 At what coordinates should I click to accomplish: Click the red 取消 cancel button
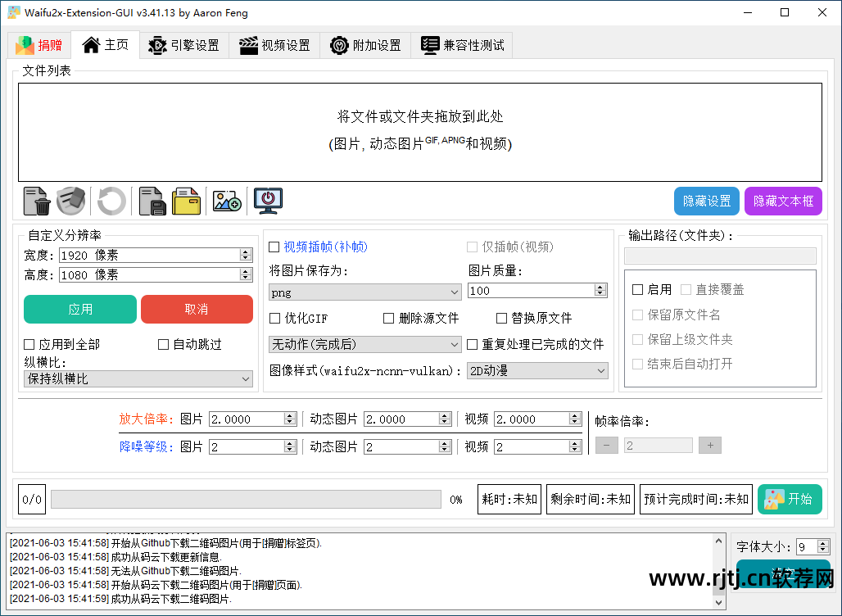click(197, 310)
